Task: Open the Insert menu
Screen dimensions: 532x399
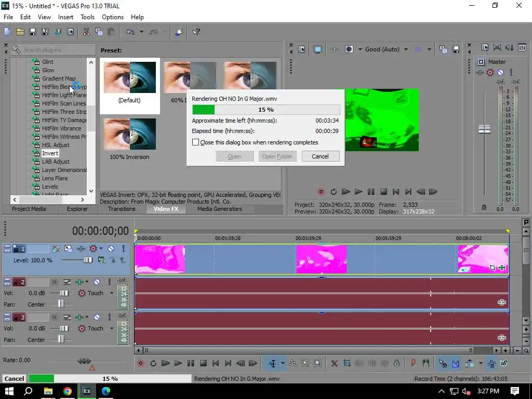Action: [x=65, y=17]
